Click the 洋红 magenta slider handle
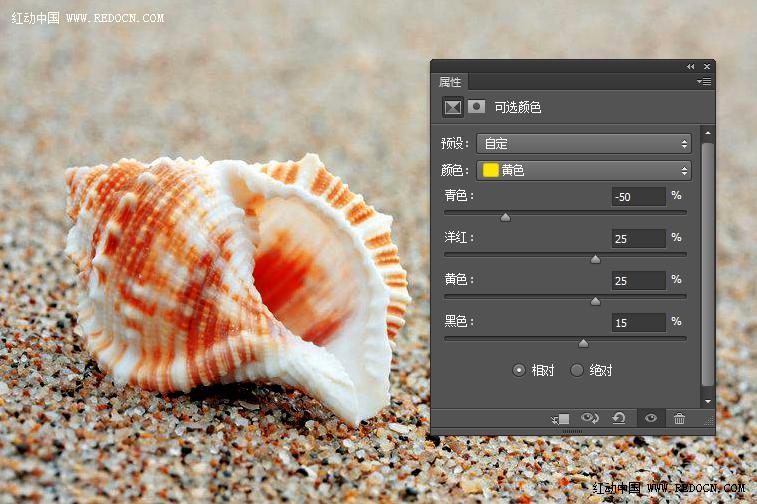Image resolution: width=757 pixels, height=504 pixels. [596, 260]
